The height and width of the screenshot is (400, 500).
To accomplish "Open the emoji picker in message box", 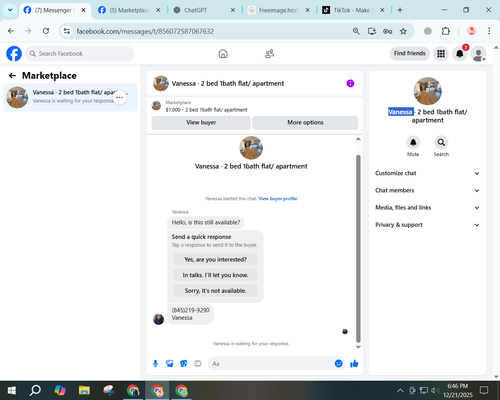I will tap(338, 364).
